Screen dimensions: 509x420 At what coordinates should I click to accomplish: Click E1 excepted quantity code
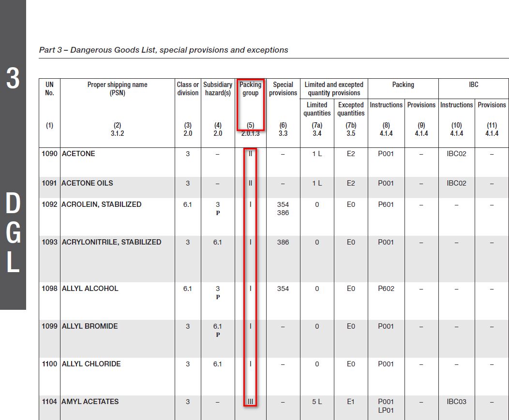pyautogui.click(x=351, y=402)
